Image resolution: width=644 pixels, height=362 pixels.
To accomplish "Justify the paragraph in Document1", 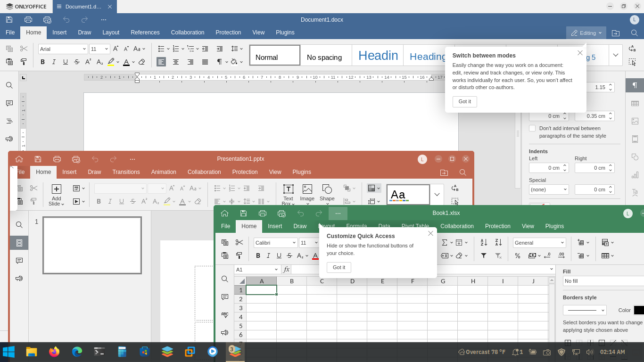I will click(205, 62).
